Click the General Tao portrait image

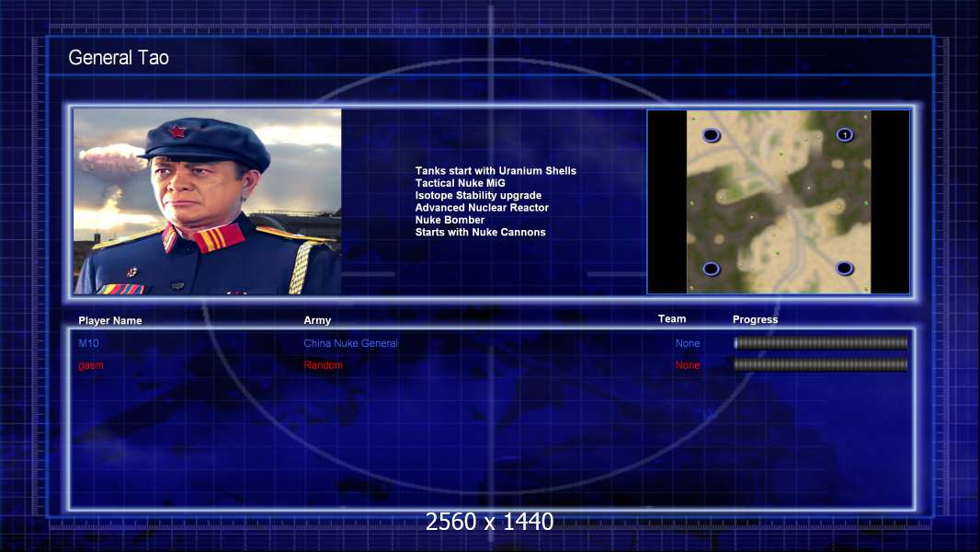tap(208, 201)
